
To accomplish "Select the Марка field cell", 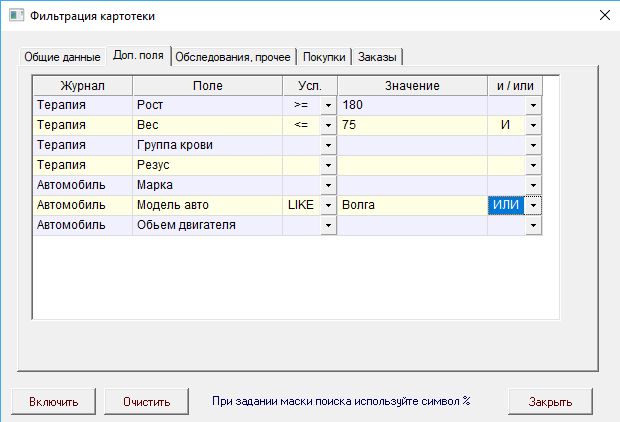I will [208, 185].
